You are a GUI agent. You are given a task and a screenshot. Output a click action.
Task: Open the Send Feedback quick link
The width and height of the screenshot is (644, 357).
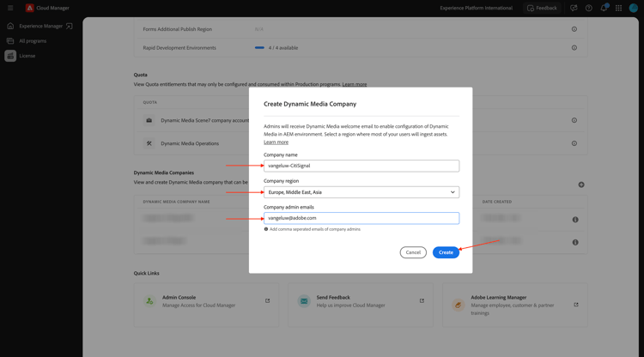[x=361, y=305]
